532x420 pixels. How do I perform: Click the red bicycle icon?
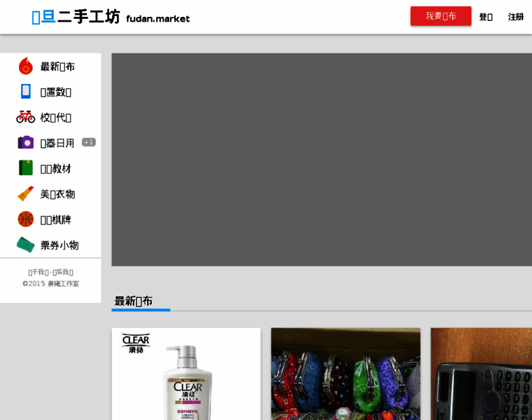pos(25,117)
